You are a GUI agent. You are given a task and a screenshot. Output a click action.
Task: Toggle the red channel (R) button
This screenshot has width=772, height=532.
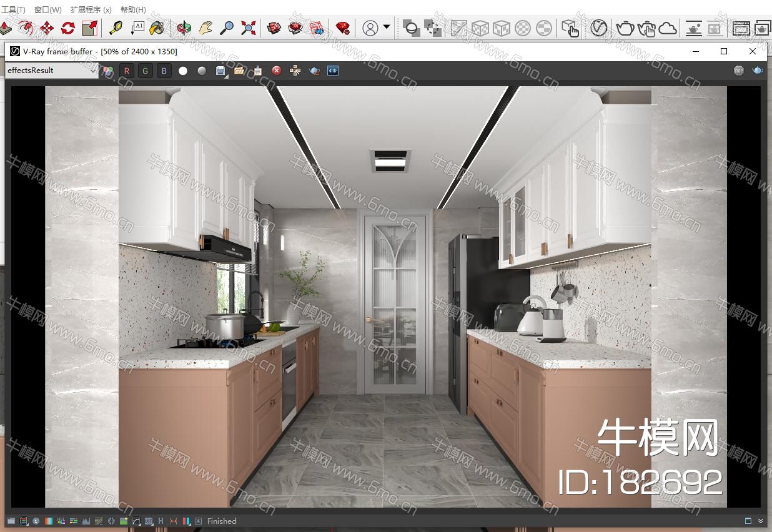127,71
